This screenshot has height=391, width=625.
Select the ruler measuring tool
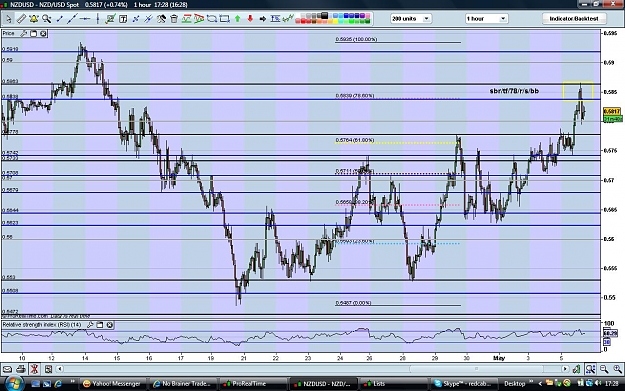21,19
